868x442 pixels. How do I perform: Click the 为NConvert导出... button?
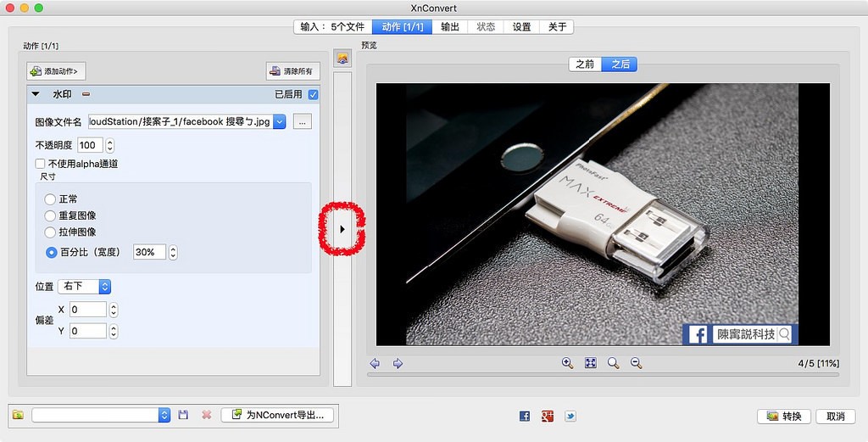pyautogui.click(x=277, y=415)
